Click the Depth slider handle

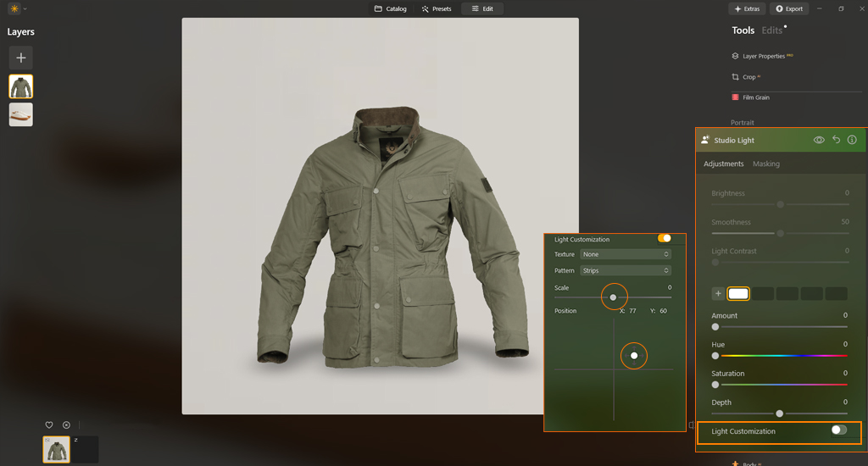tap(780, 413)
